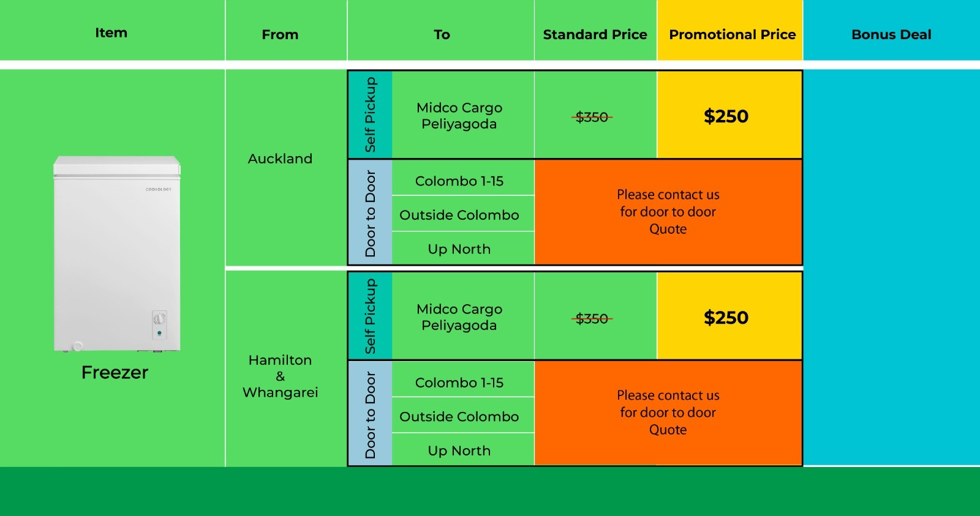This screenshot has height=516, width=980.
Task: Click the Auckland door to door quote message
Action: (x=668, y=212)
